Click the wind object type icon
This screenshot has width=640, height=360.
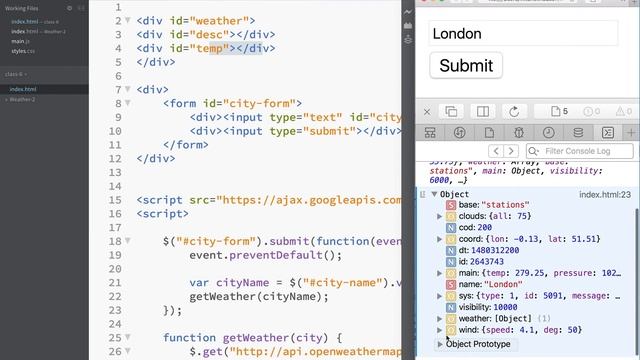click(451, 330)
